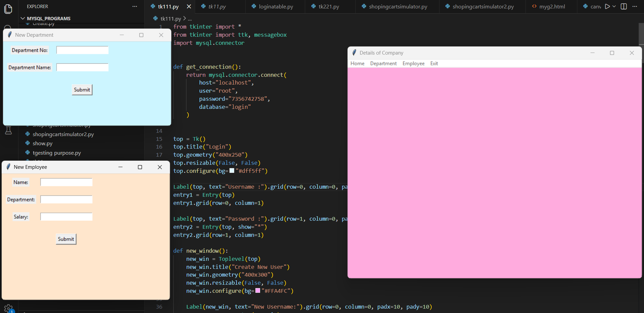
Task: Click the pink color swatch next to #FFA4FC
Action: (x=257, y=290)
